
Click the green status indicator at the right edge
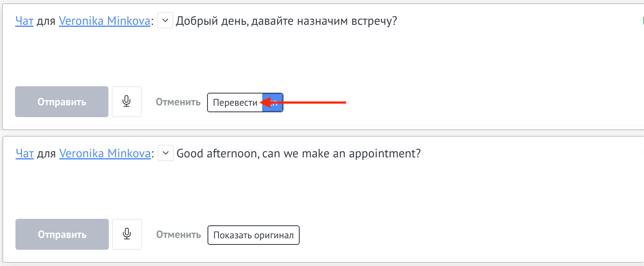(642, 20)
